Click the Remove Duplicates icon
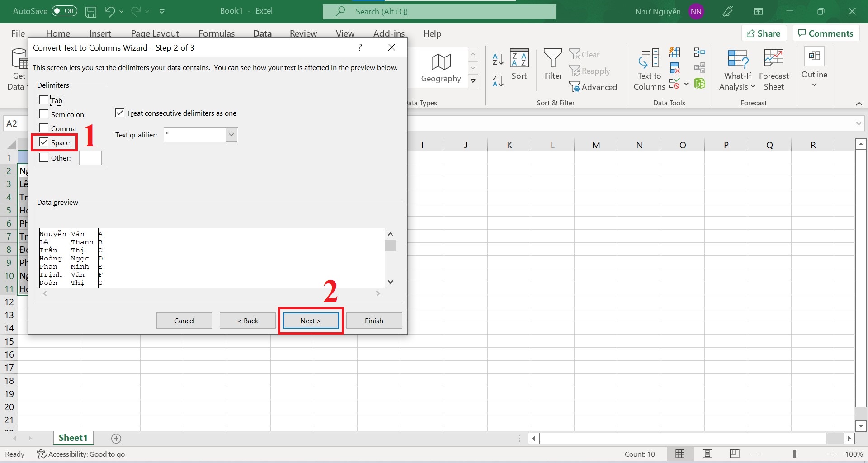The image size is (868, 463). [x=675, y=68]
